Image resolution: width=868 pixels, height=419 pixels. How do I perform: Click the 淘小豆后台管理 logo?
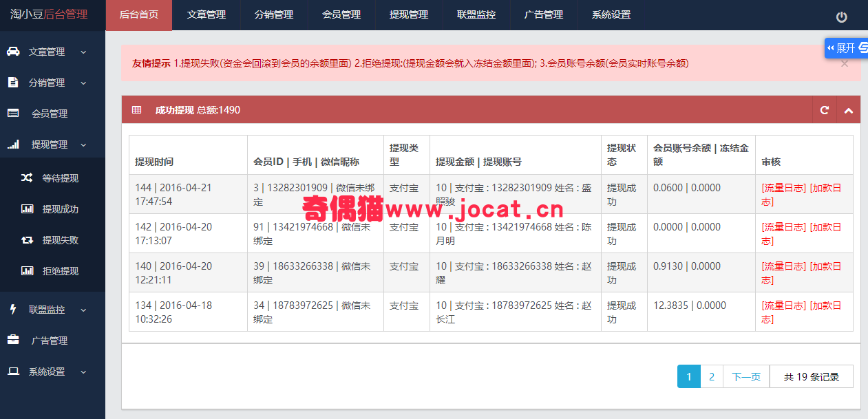pyautogui.click(x=49, y=14)
